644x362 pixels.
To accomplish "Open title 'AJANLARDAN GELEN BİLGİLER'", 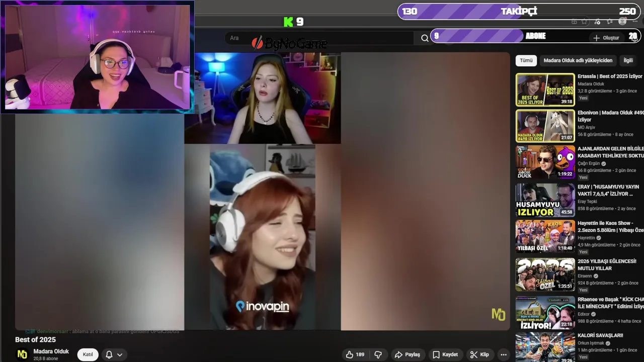I will click(x=611, y=152).
